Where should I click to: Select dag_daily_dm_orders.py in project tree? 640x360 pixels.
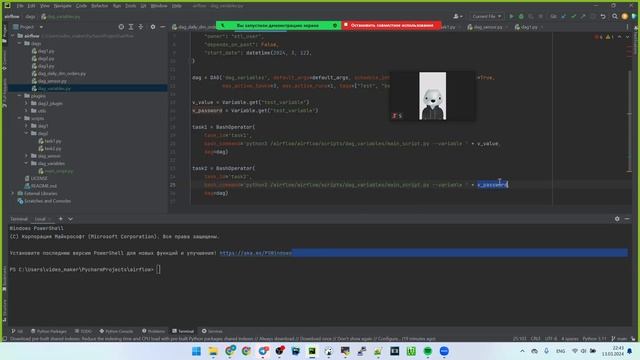(62, 73)
